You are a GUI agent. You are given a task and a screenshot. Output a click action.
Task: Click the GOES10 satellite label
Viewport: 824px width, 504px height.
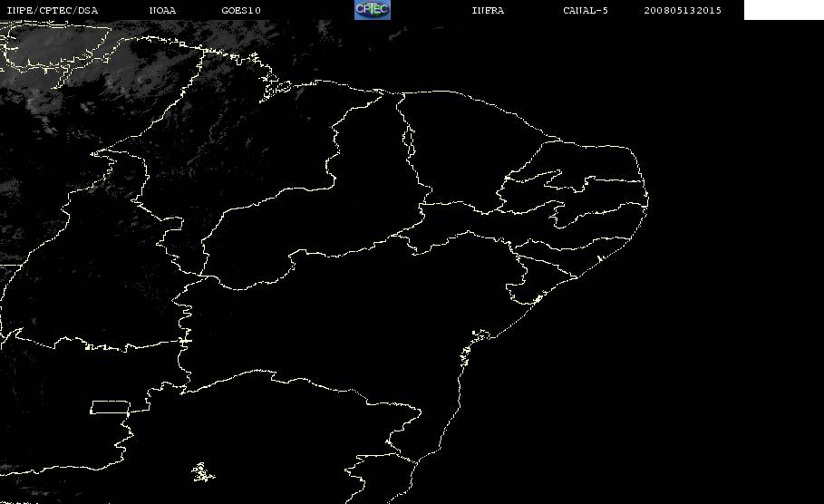point(241,11)
